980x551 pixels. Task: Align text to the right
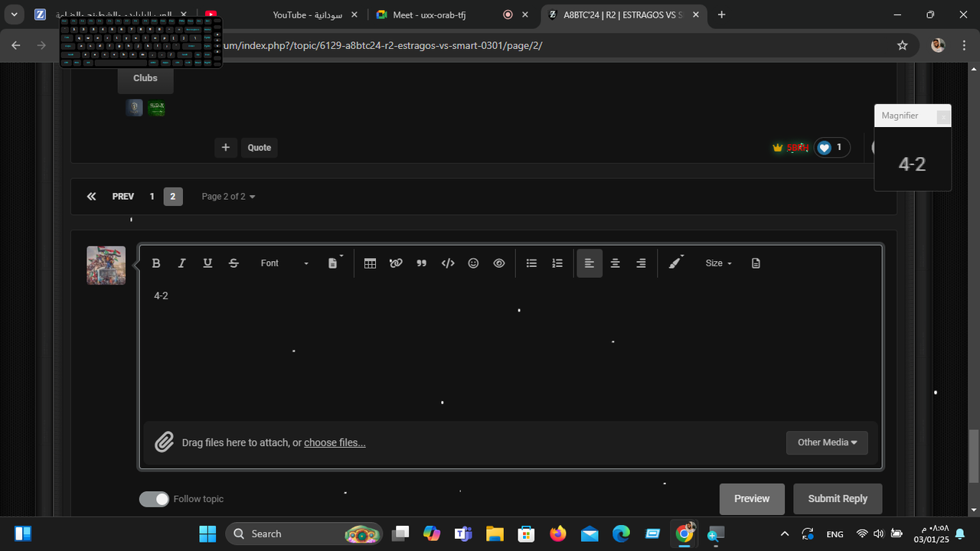pyautogui.click(x=641, y=263)
